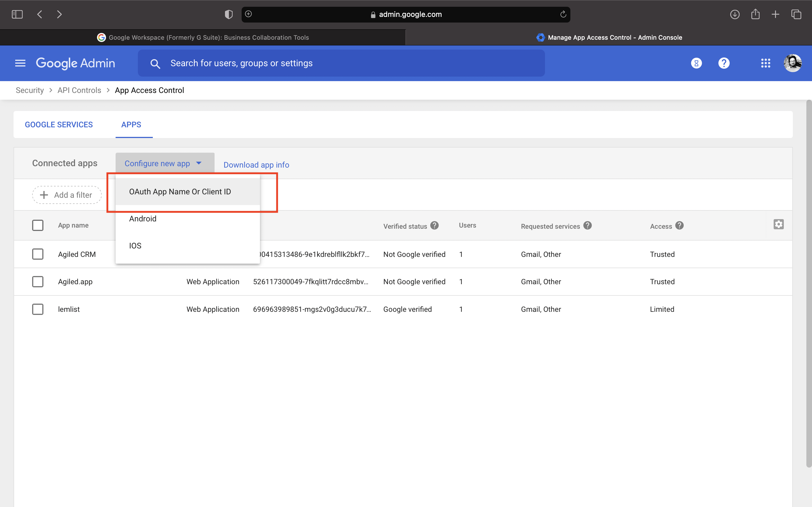
Task: Click the page vertical scrollbar
Action: tap(809, 283)
